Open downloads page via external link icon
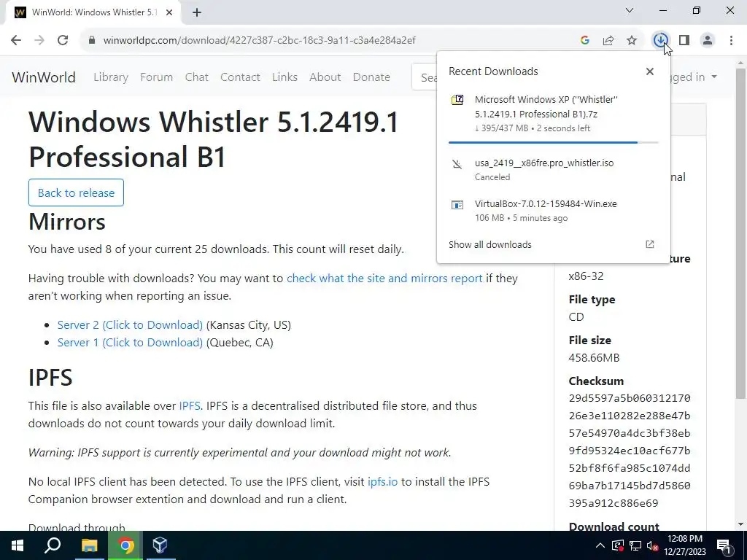Image resolution: width=747 pixels, height=560 pixels. point(650,244)
